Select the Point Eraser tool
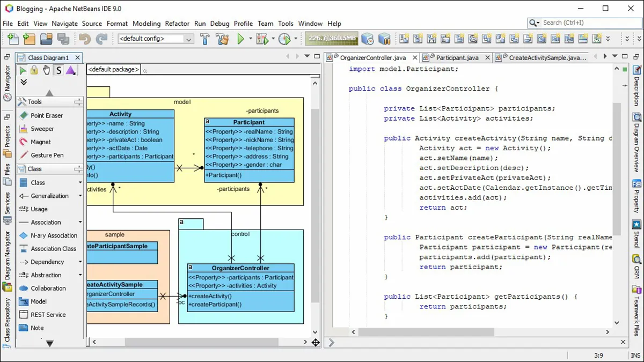644x362 pixels. tap(46, 115)
